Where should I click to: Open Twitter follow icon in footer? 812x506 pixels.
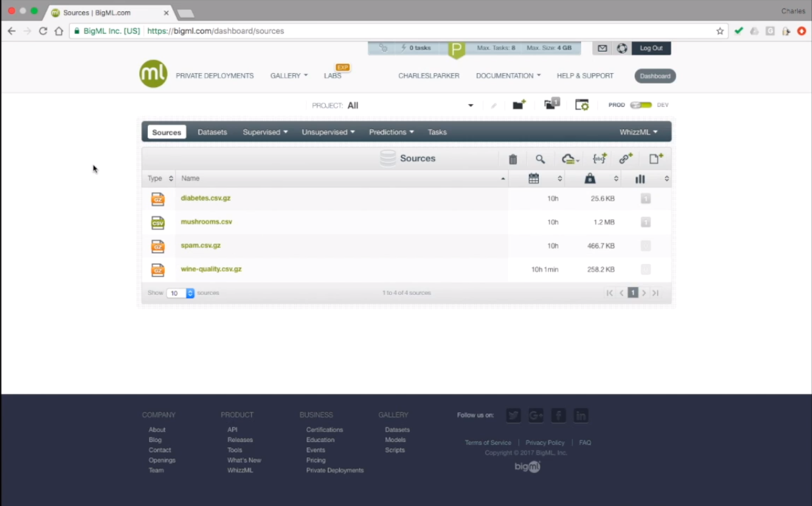[513, 415]
